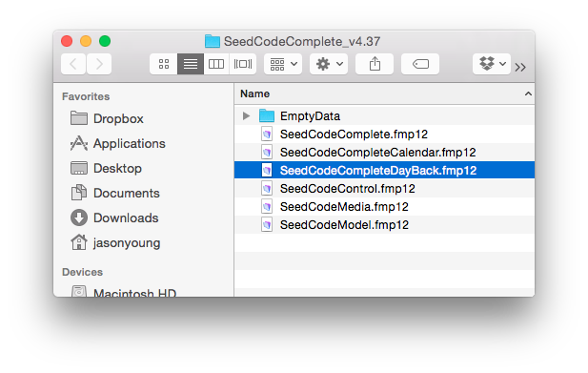Switch to list view
588x373 pixels.
(x=191, y=64)
